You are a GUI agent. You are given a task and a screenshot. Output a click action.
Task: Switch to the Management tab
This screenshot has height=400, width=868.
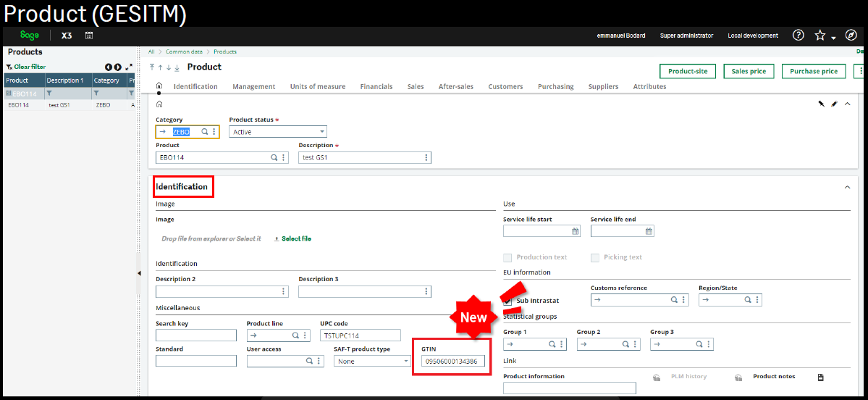coord(253,86)
